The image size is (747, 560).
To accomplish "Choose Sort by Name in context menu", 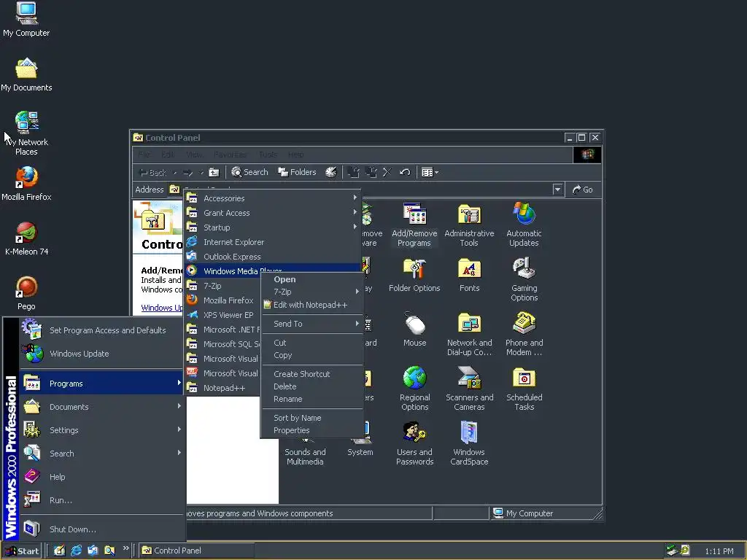I will point(312,418).
